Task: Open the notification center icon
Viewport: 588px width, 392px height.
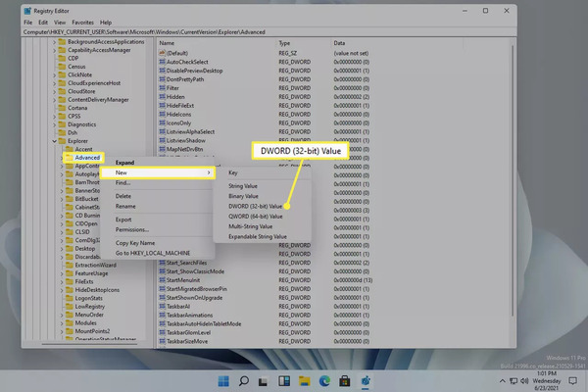Action: coord(572,381)
